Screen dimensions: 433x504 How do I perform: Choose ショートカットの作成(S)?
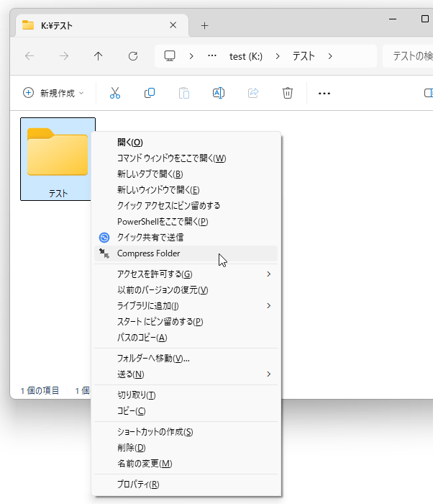click(186, 432)
